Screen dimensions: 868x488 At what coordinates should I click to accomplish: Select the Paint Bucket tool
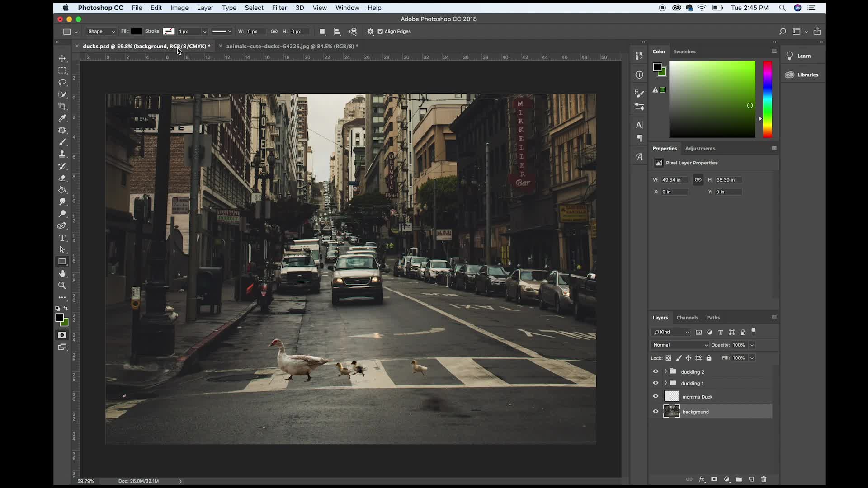tap(62, 190)
